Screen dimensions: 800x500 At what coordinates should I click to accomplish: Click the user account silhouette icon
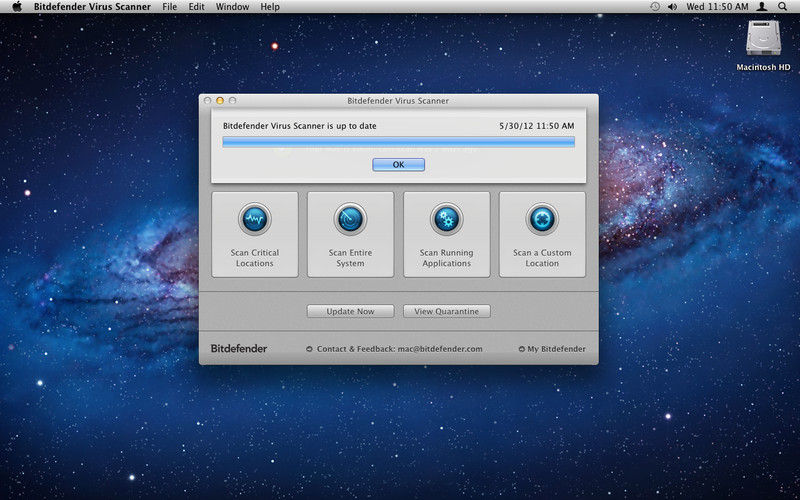(x=762, y=7)
